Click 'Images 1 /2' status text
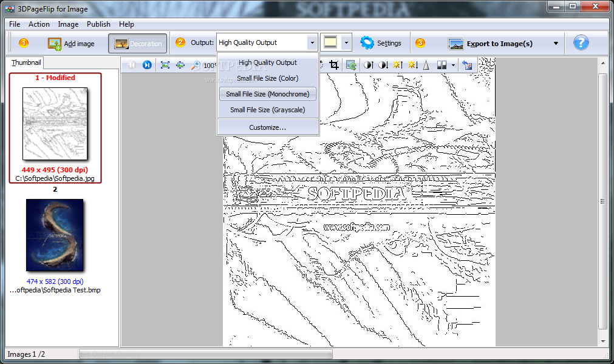 coord(26,354)
